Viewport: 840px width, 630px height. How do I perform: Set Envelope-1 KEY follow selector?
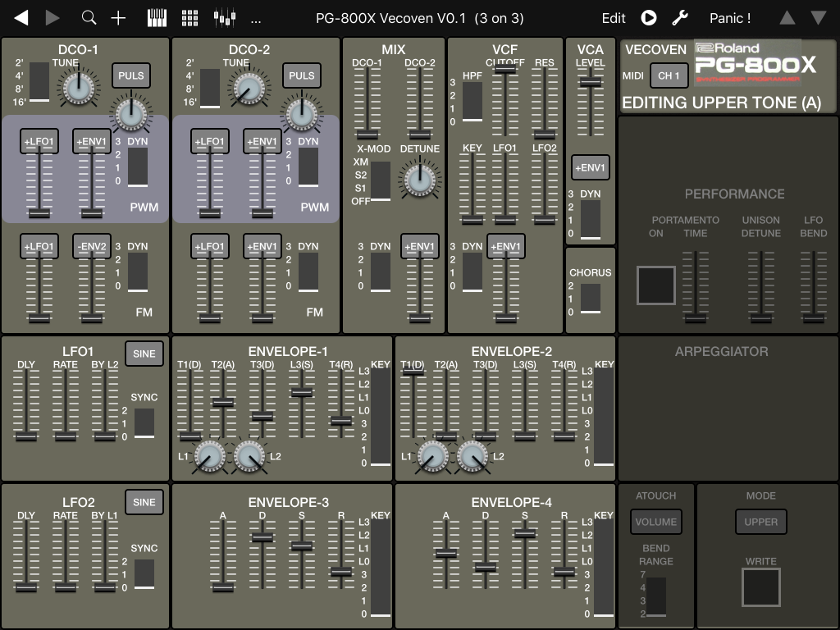pyautogui.click(x=381, y=417)
